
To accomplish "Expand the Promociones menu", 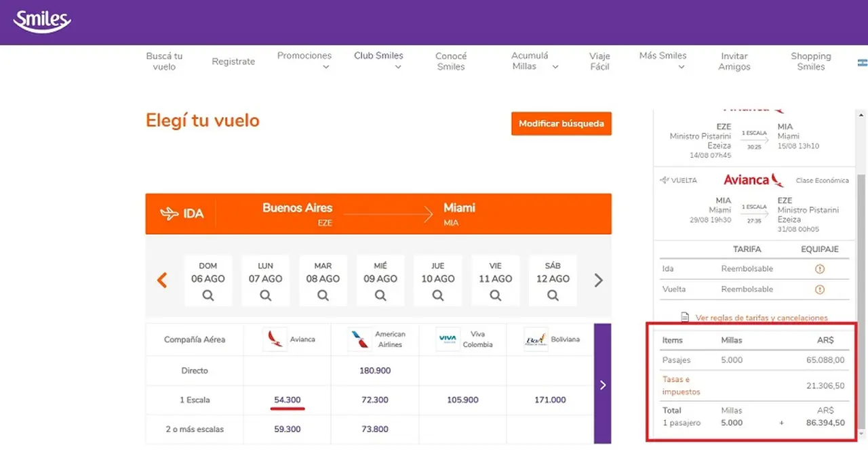I will point(304,60).
